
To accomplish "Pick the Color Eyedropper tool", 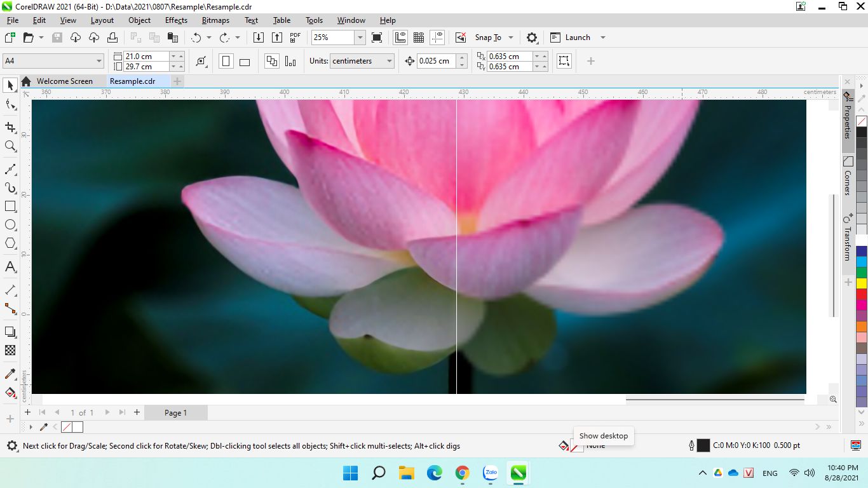I will pyautogui.click(x=10, y=374).
